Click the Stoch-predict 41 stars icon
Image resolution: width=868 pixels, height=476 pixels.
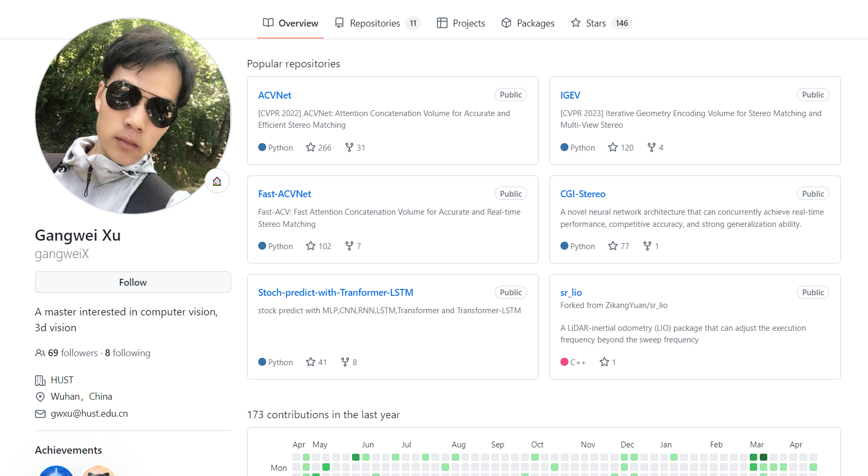pyautogui.click(x=311, y=362)
